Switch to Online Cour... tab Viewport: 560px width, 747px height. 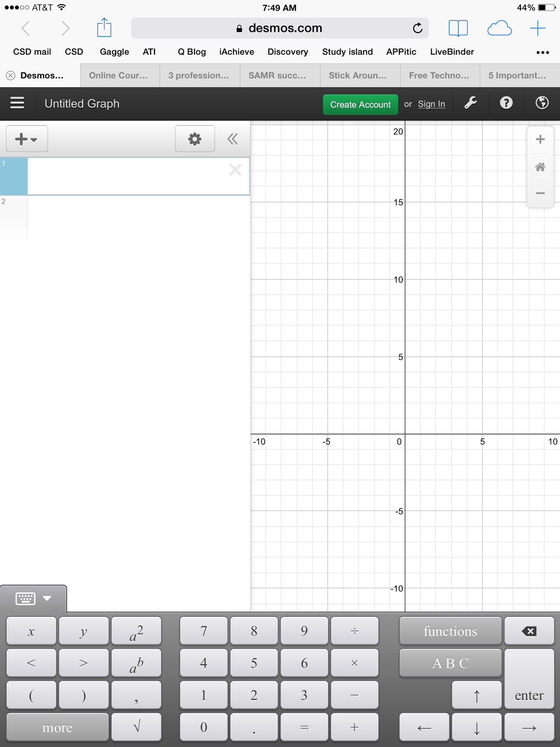coord(120,76)
